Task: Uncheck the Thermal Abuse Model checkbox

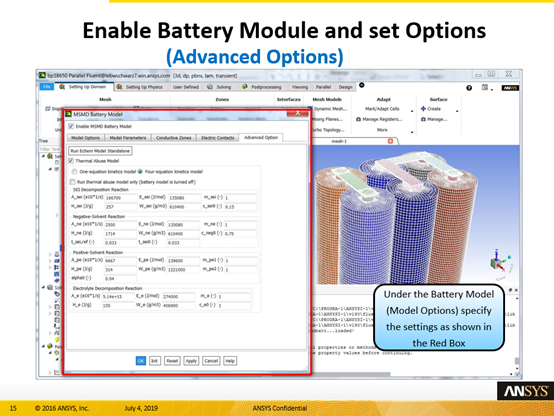Action: pyautogui.click(x=71, y=161)
